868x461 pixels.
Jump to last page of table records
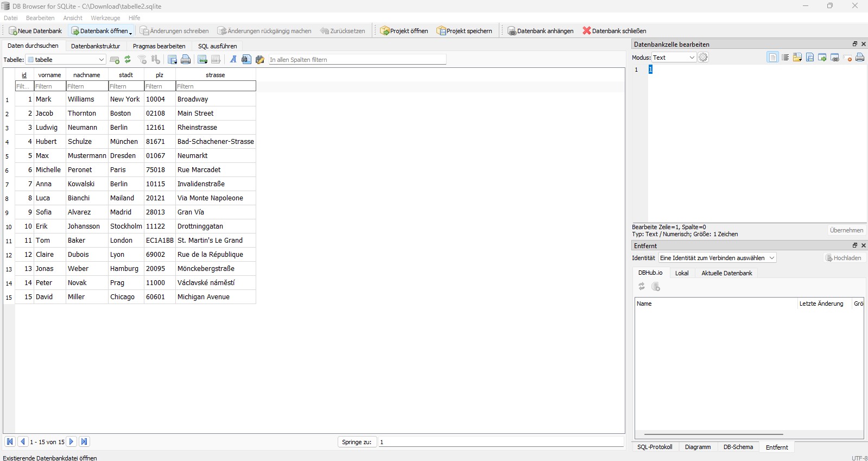[x=84, y=442]
